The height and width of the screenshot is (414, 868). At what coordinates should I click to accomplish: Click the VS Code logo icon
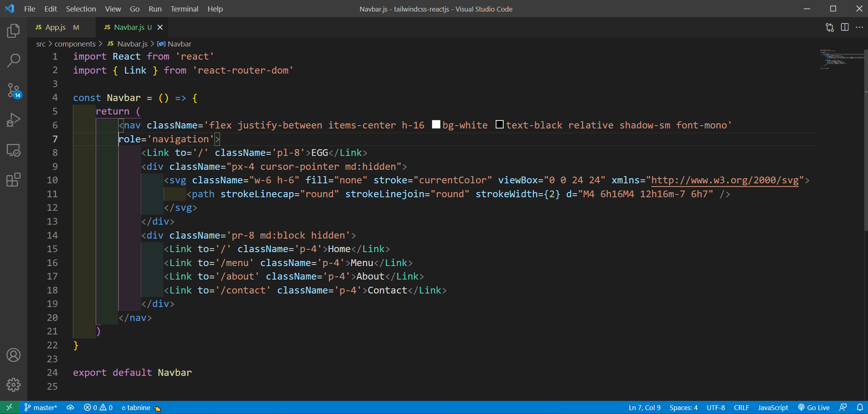[10, 8]
